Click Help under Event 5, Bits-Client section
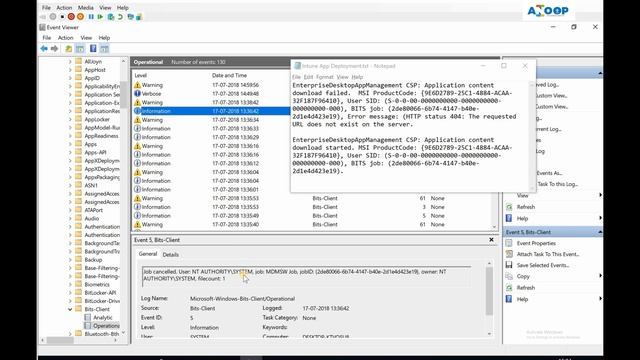 [522, 299]
